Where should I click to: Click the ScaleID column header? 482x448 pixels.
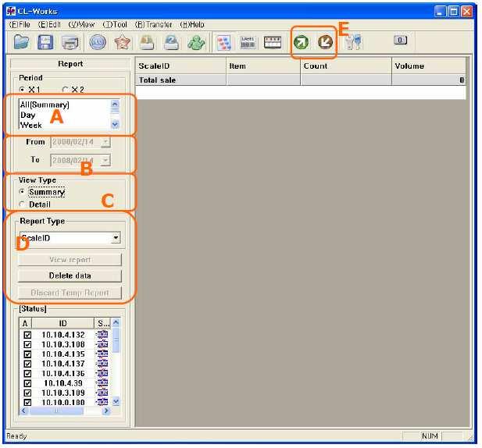[180, 66]
